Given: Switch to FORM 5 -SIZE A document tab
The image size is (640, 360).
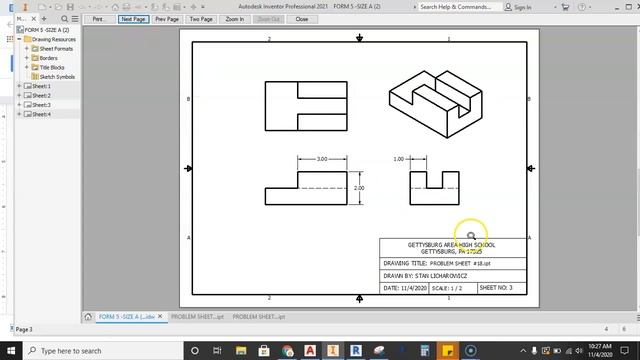Looking at the screenshot, I should click(x=127, y=317).
